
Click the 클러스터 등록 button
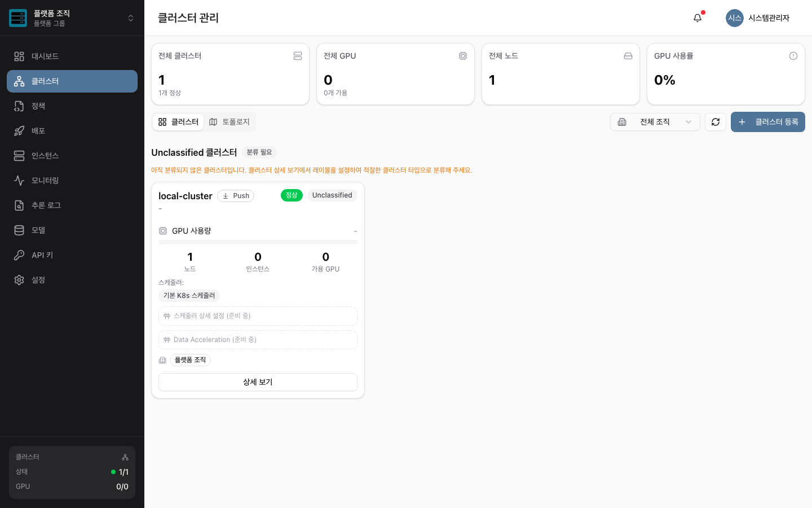click(x=768, y=122)
